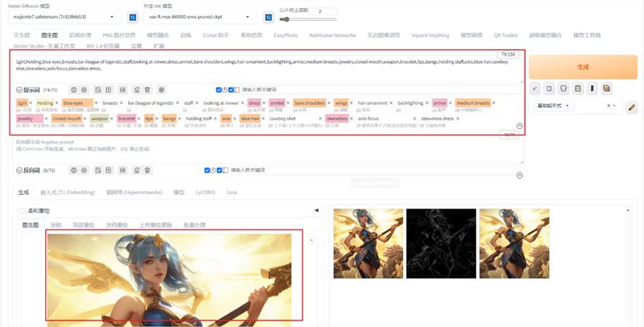Screen dimensions: 644x327
Task: Switch to the LyCORIS tab
Action: (x=205, y=192)
